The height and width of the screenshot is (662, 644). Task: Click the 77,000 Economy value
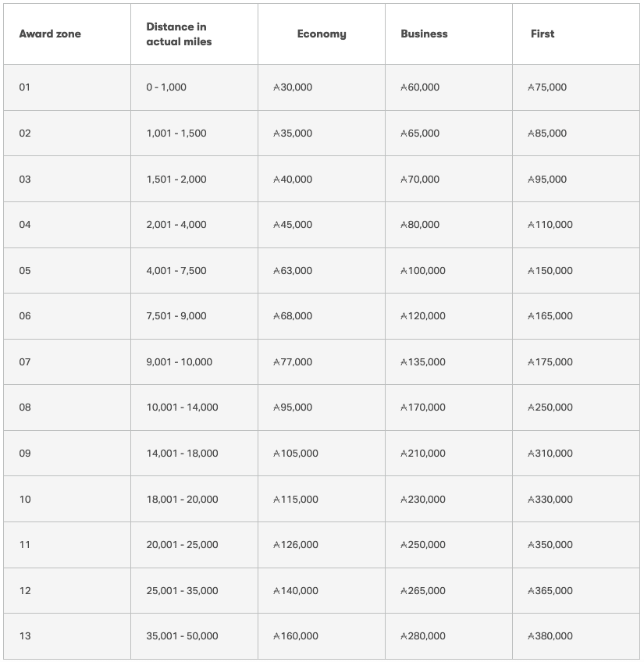(x=293, y=362)
